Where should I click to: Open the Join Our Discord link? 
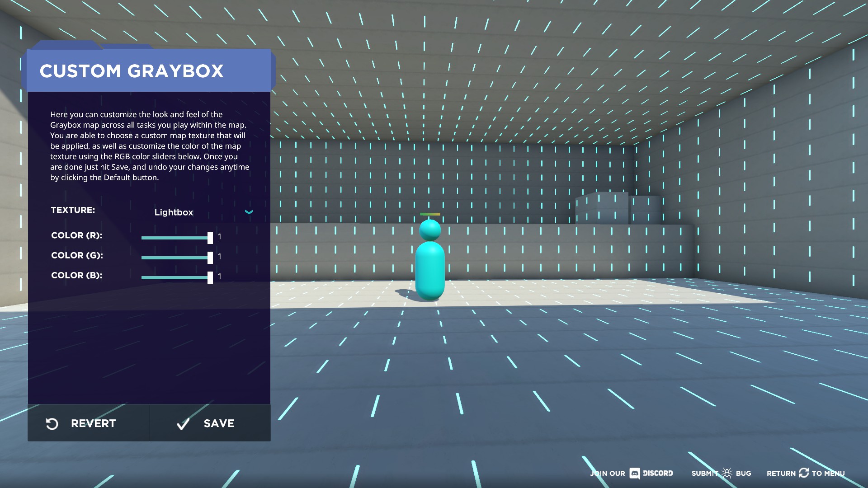click(x=608, y=474)
